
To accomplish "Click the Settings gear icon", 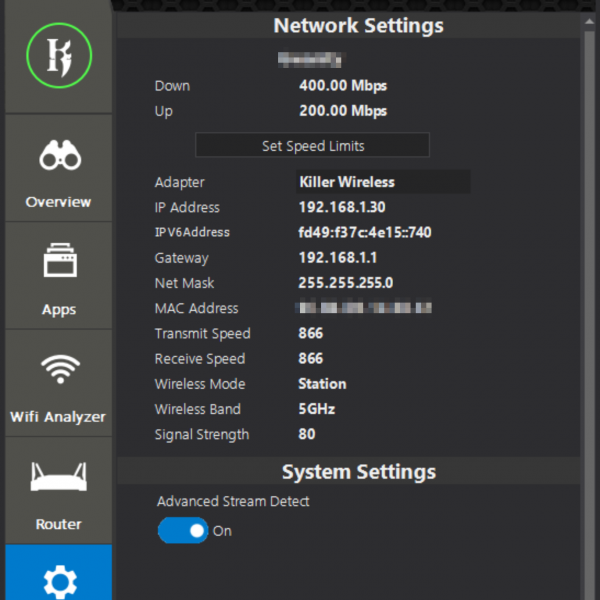I will tap(59, 580).
